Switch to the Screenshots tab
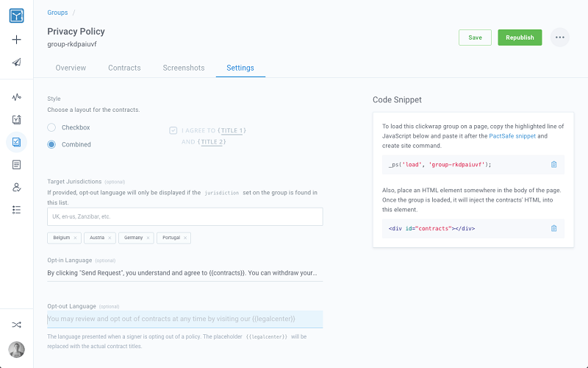 pos(184,68)
